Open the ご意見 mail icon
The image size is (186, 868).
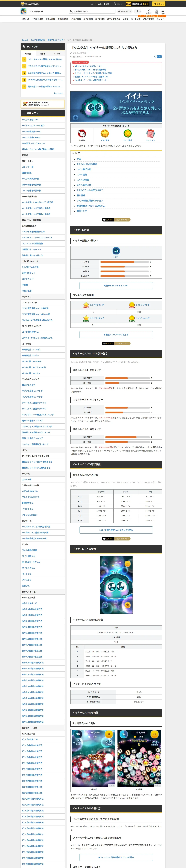[156, 11]
